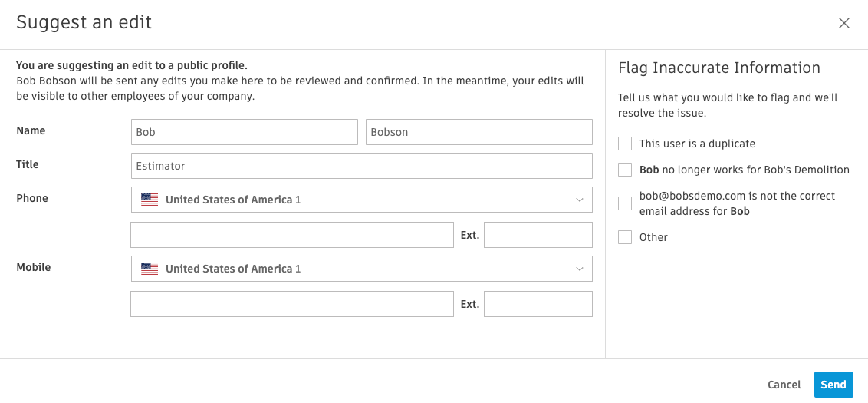The width and height of the screenshot is (868, 403).
Task: Edit the Title field Estimator
Action: 361,166
